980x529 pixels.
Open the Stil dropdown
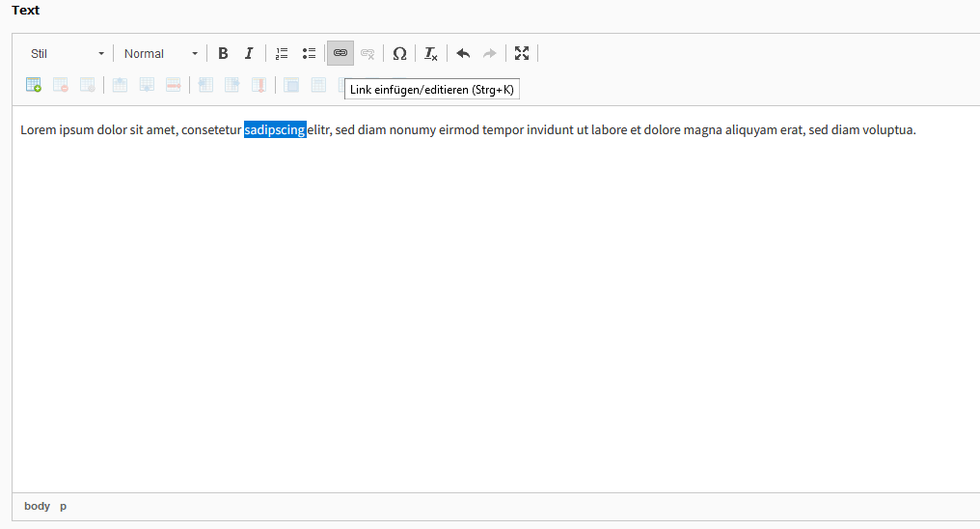68,53
